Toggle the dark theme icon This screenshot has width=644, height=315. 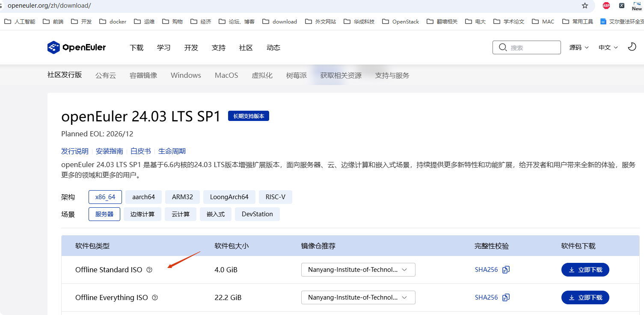[632, 47]
